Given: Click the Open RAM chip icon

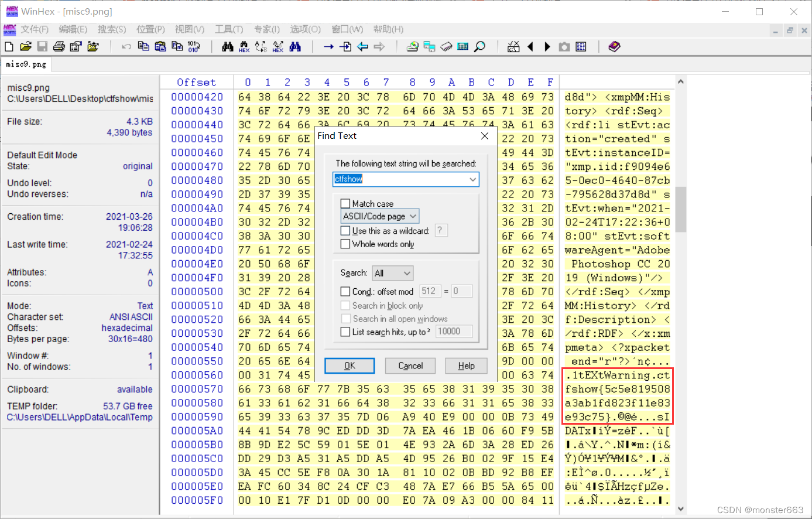Looking at the screenshot, I should point(446,46).
